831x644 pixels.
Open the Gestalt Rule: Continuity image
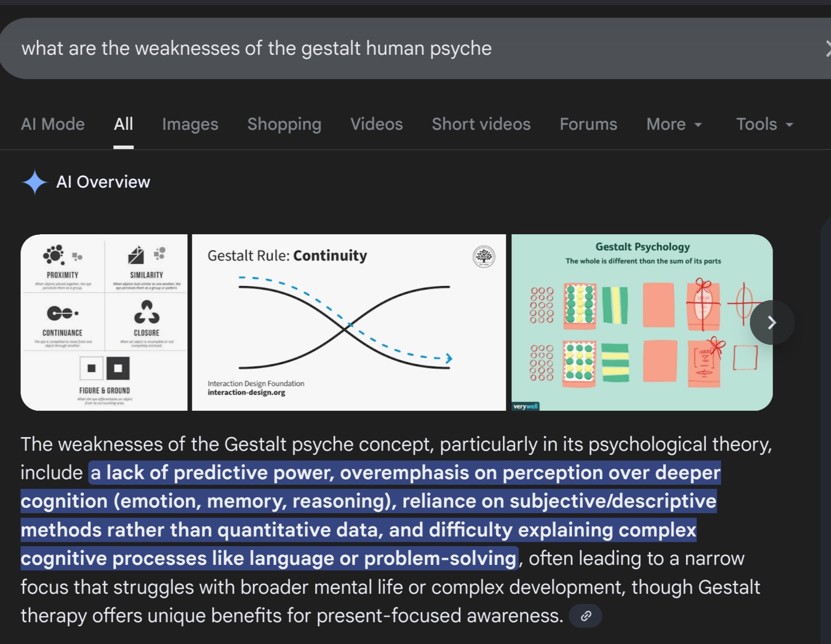click(349, 323)
